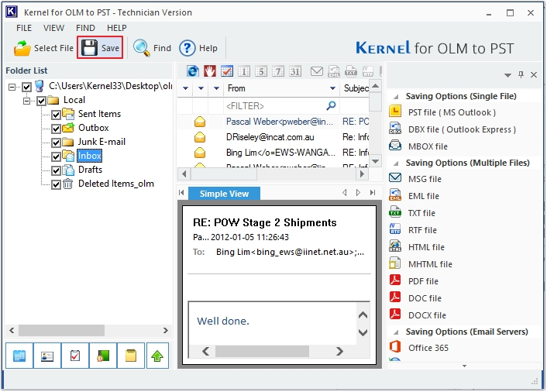The width and height of the screenshot is (547, 392).
Task: Click folder list horizontal scrollbar thumb
Action: [x=61, y=330]
